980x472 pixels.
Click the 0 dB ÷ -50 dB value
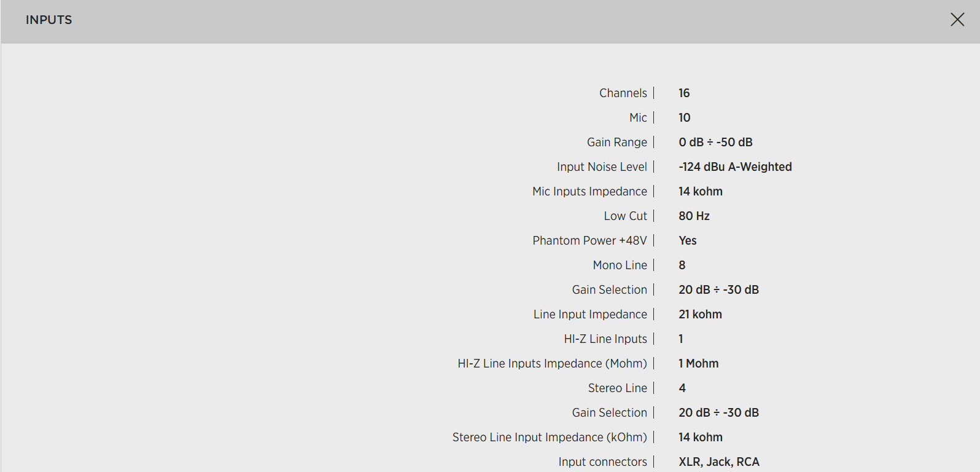click(715, 142)
